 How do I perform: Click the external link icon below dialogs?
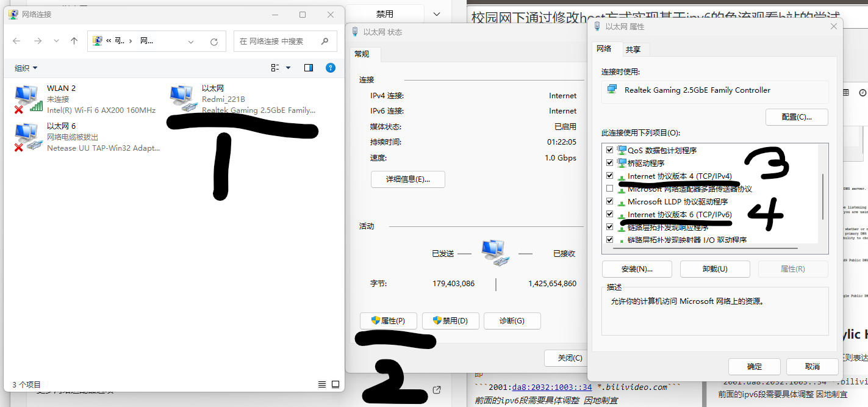[x=437, y=390]
